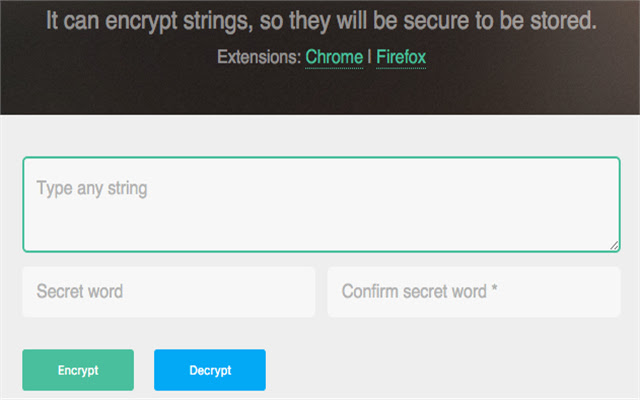The width and height of the screenshot is (640, 400).
Task: Click the 'Extensions:' label
Action: point(258,57)
